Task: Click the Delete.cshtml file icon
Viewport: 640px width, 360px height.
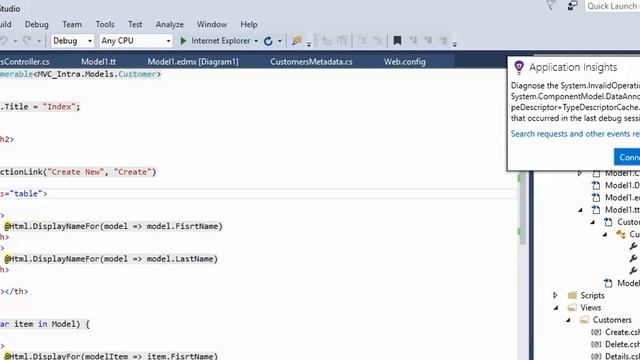Action: (x=596, y=344)
